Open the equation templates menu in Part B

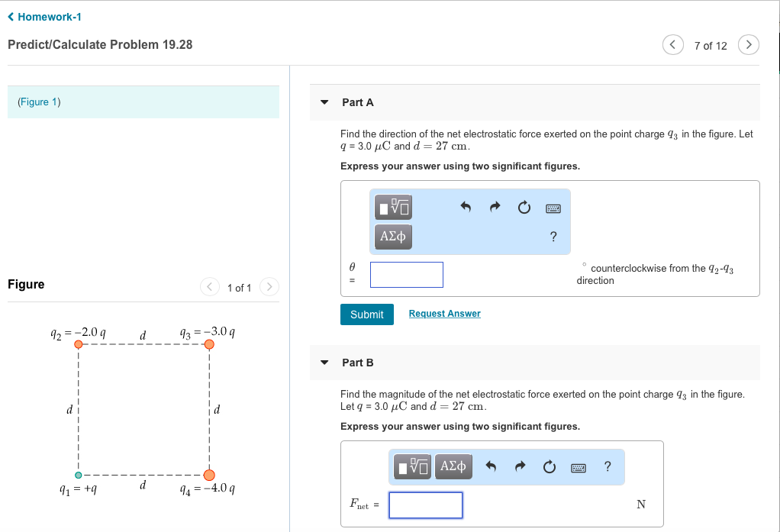pyautogui.click(x=411, y=466)
